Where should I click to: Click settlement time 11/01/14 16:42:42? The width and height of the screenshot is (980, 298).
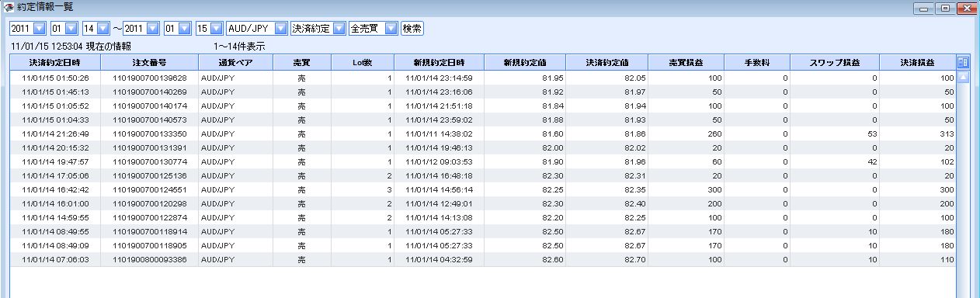pyautogui.click(x=56, y=190)
